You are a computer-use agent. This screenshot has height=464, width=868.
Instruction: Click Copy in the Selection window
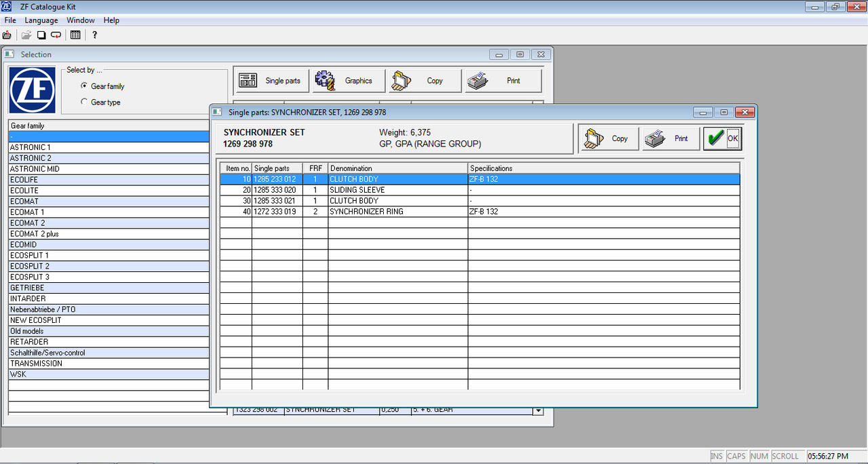[425, 81]
